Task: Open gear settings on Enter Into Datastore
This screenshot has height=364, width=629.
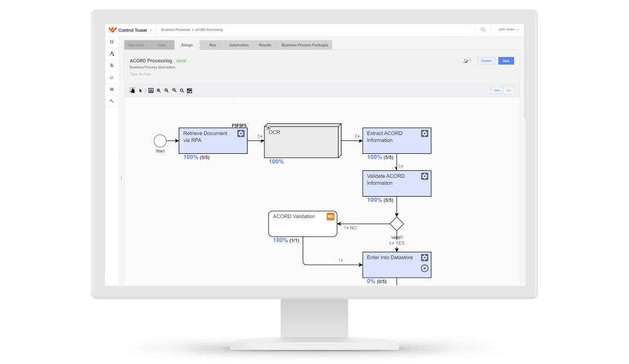Action: [424, 258]
